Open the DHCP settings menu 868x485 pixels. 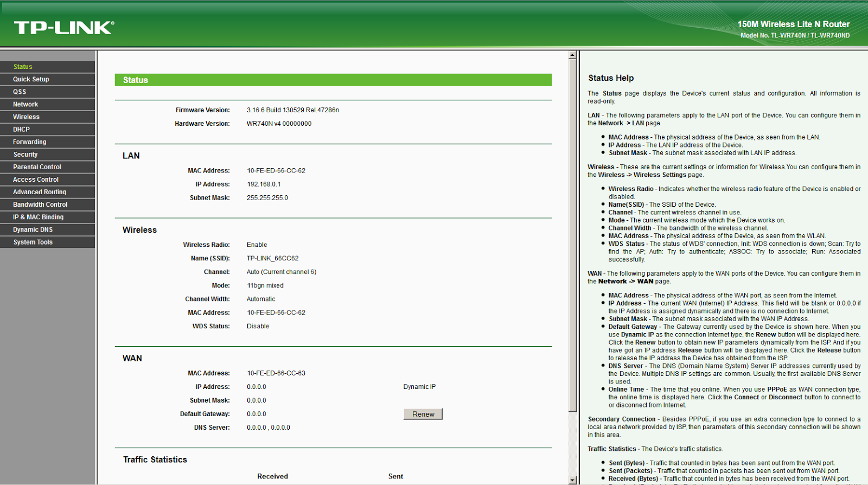coord(48,129)
